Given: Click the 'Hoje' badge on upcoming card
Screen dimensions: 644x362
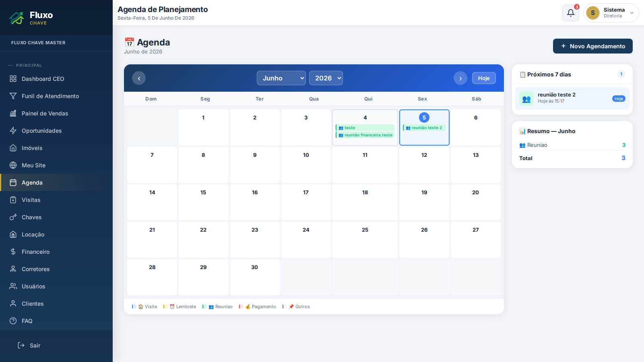Looking at the screenshot, I should (x=619, y=99).
